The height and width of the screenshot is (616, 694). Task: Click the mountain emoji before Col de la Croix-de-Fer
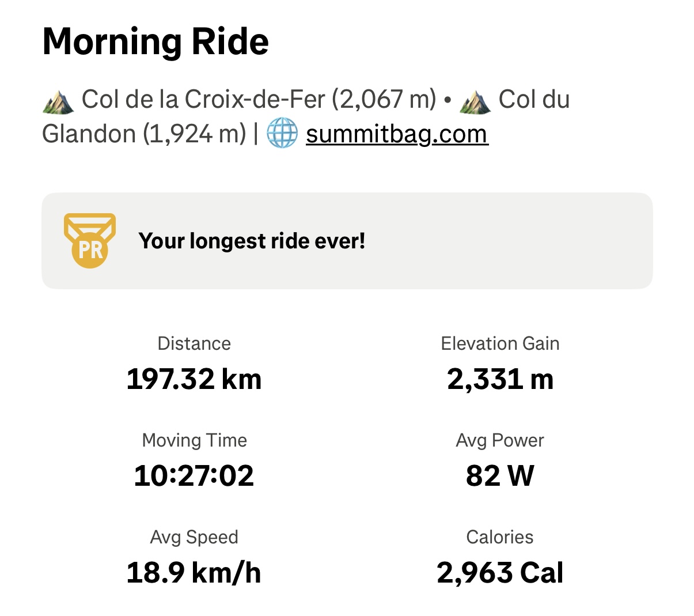(58, 100)
